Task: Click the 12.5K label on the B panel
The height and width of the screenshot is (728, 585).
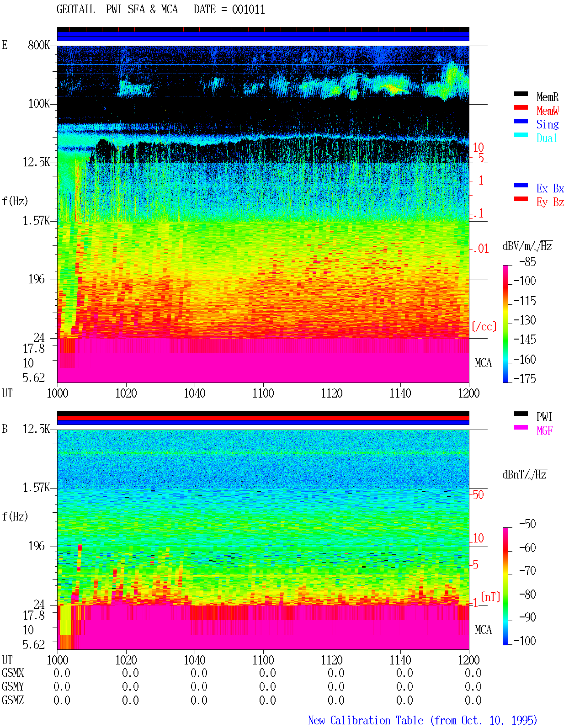Action: [x=36, y=429]
